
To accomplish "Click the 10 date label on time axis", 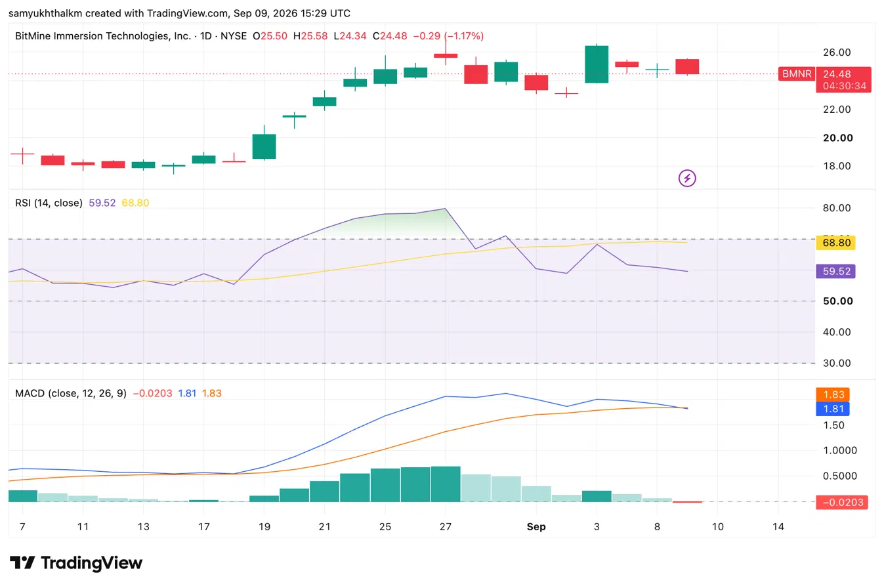I will [x=717, y=526].
